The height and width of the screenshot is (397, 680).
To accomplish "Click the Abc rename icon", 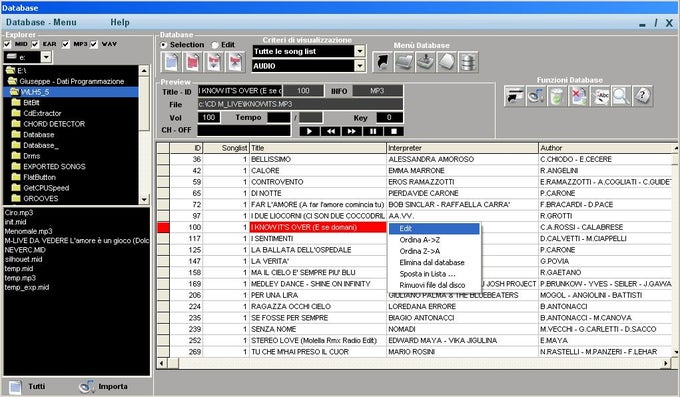I will point(600,96).
